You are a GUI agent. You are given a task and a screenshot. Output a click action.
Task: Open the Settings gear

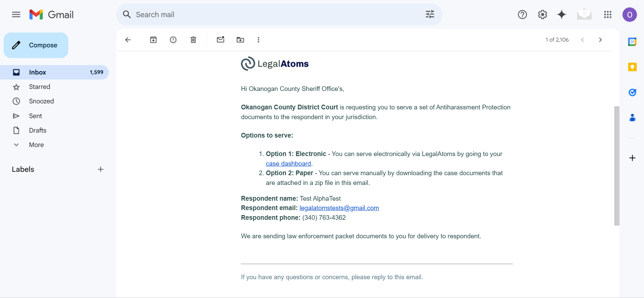pos(542,14)
